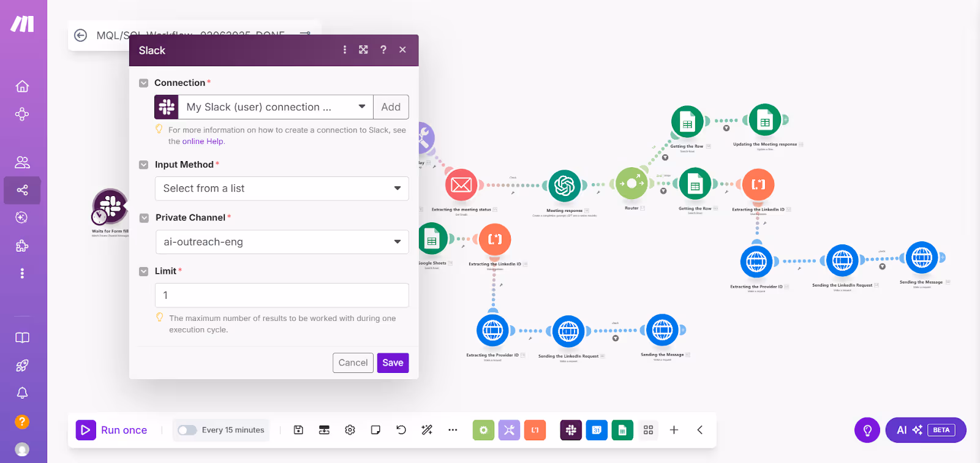
Task: Open the apps grid icon in toolbar
Action: 648,430
